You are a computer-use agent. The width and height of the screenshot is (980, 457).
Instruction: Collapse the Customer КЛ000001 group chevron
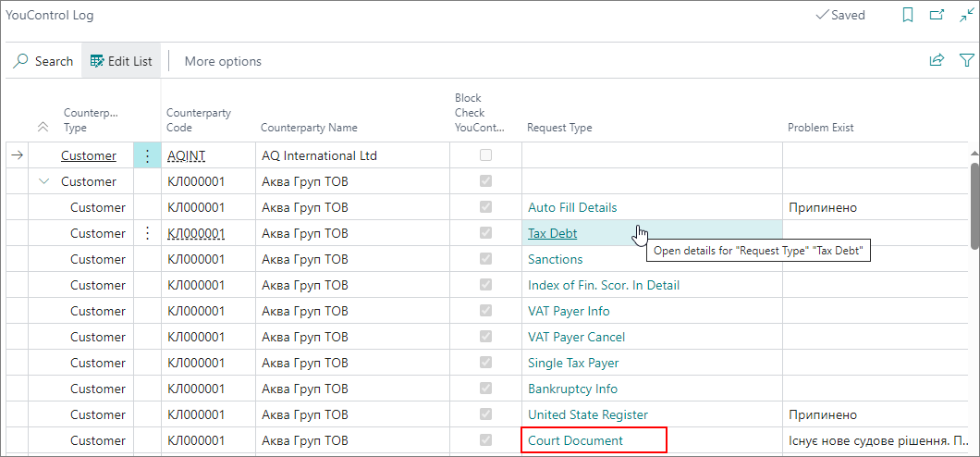click(43, 182)
